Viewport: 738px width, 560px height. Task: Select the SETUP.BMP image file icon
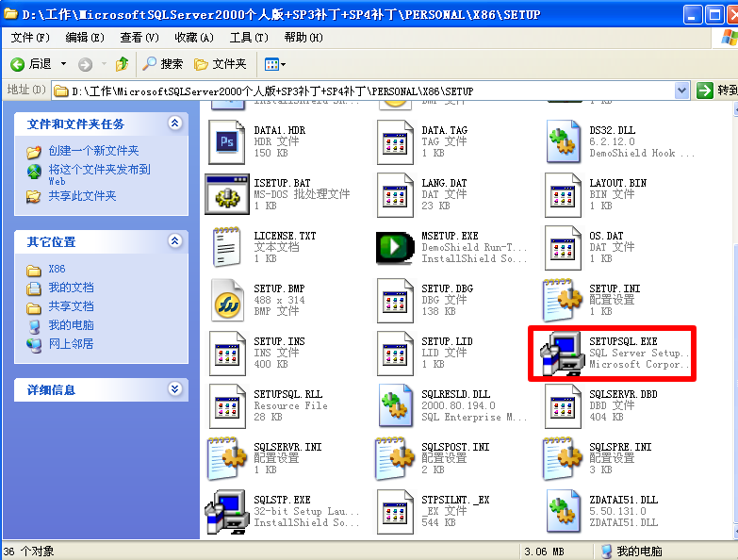click(226, 300)
